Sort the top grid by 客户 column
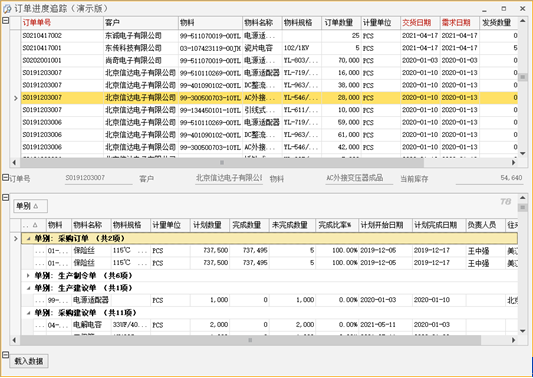This screenshot has height=378, width=533. pyautogui.click(x=141, y=23)
